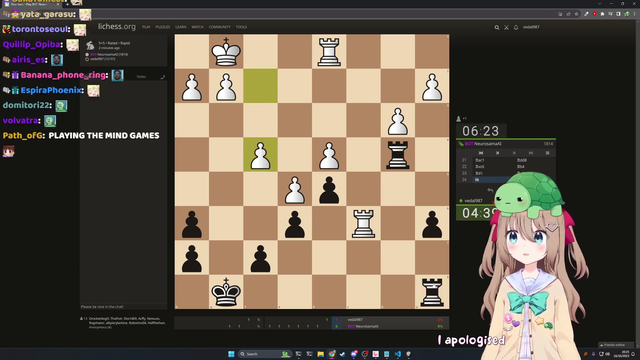The width and height of the screenshot is (640, 360).
Task: Open the veda987 user menu
Action: 531,27
